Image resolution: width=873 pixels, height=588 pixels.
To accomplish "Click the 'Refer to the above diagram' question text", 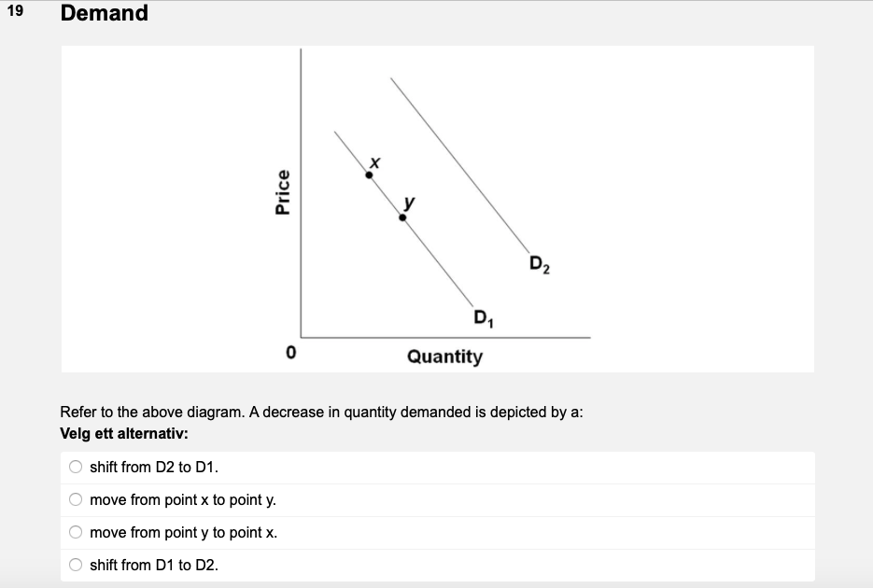I will [321, 413].
